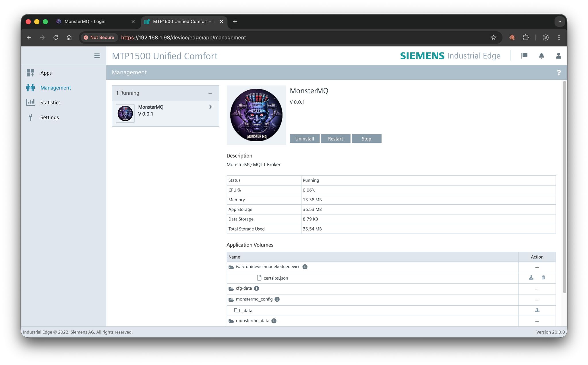Open the browser extensions puzzle icon
The width and height of the screenshot is (588, 365).
(526, 38)
